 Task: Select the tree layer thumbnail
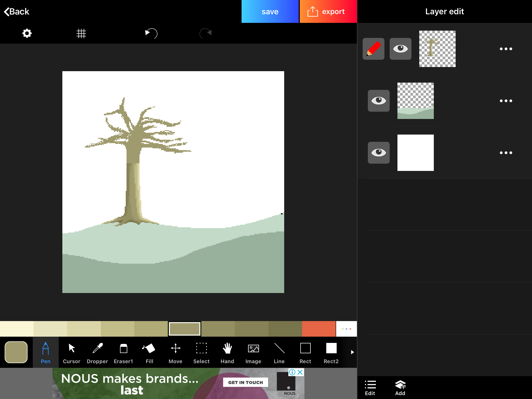pyautogui.click(x=437, y=49)
